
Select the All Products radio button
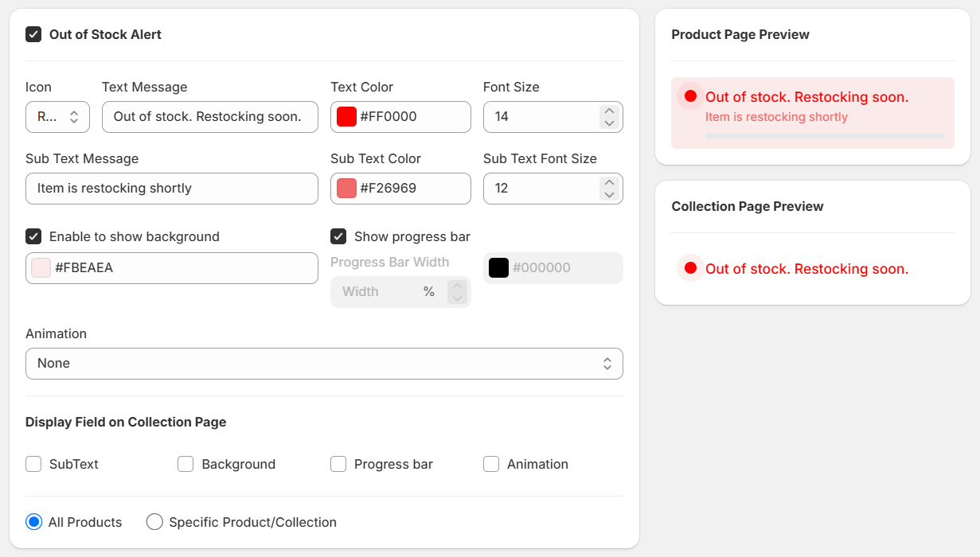tap(33, 522)
